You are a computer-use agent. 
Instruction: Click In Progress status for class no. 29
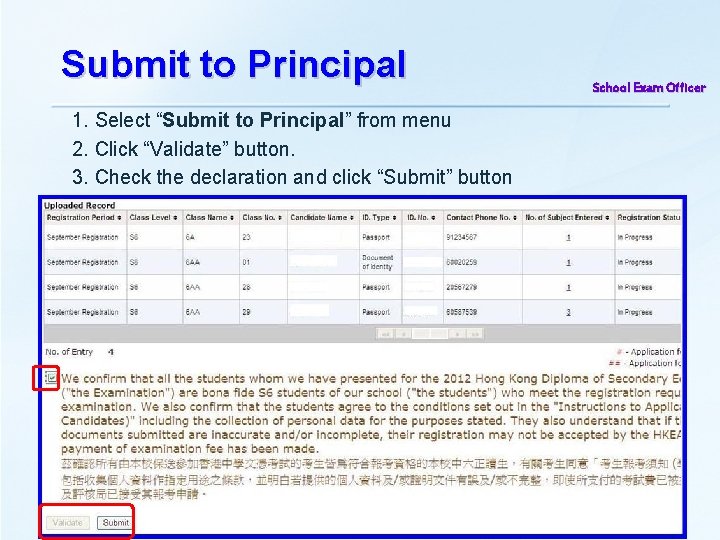[x=635, y=312]
